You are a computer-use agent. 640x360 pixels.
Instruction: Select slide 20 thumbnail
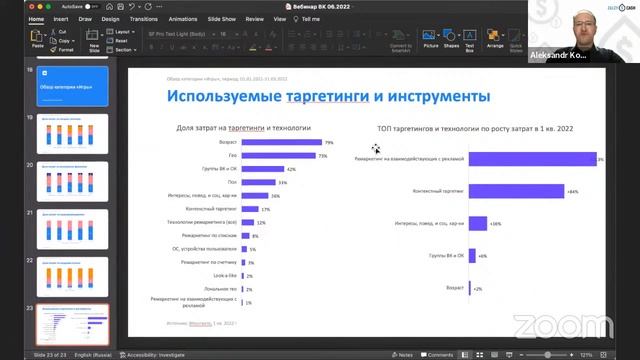[72, 182]
